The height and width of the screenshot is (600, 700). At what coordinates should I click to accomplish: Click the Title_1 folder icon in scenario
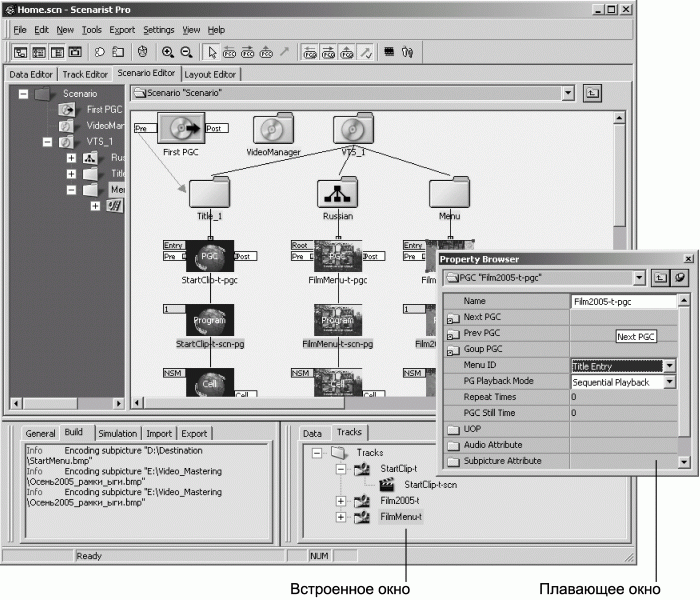tap(209, 192)
